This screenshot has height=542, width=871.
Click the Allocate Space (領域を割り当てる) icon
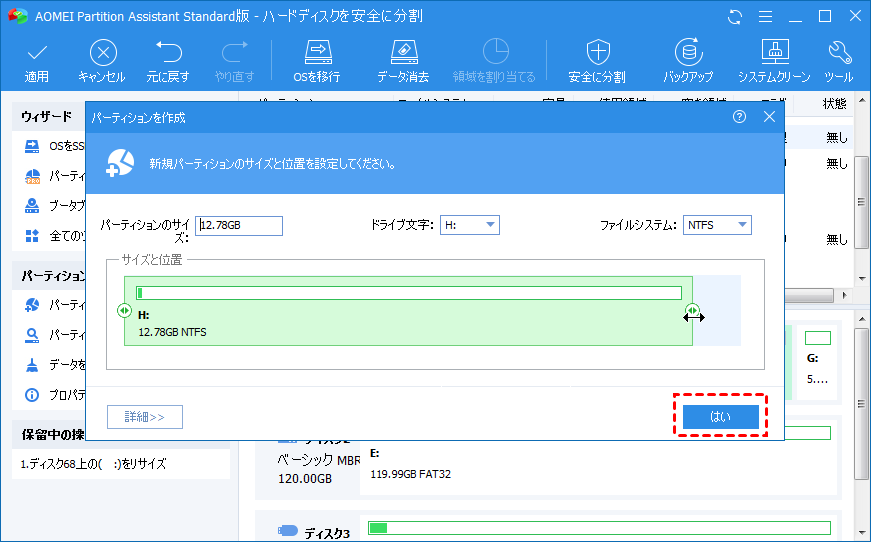tap(495, 52)
